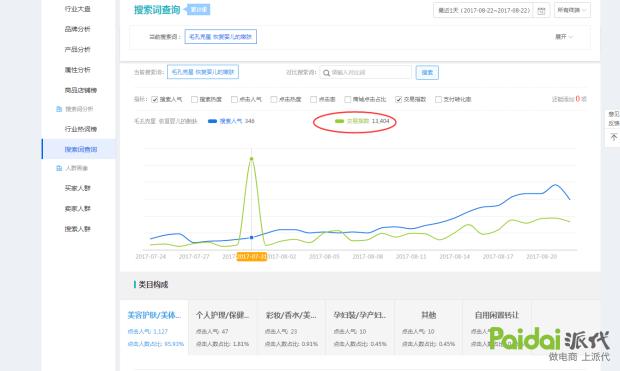Click the feedback widget on right edge
This screenshot has width=620, height=371.
[x=613, y=119]
